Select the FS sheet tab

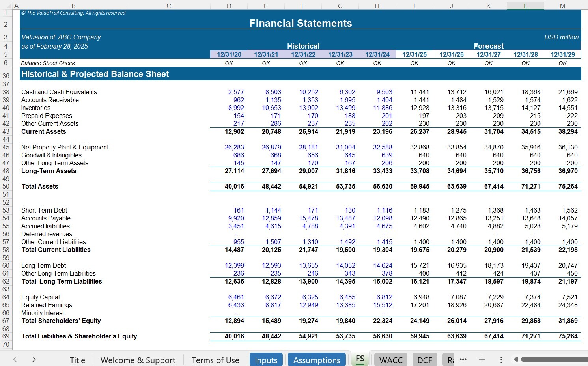tap(360, 359)
